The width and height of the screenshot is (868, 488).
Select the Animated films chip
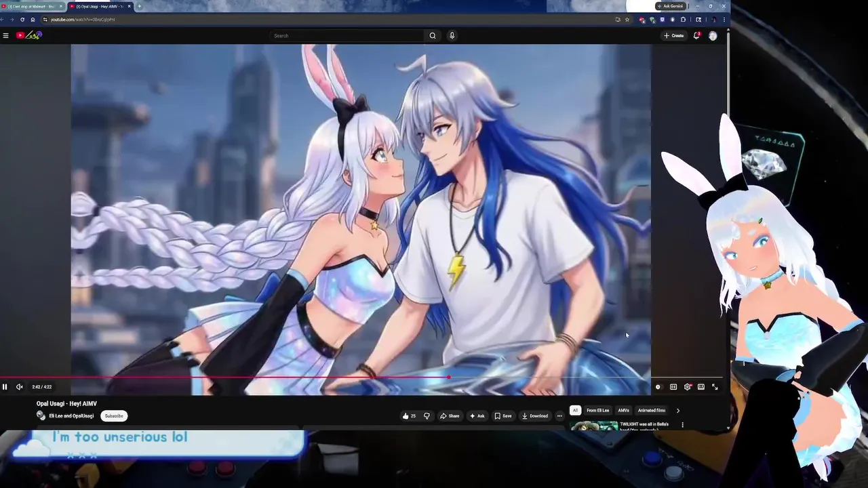tap(651, 410)
